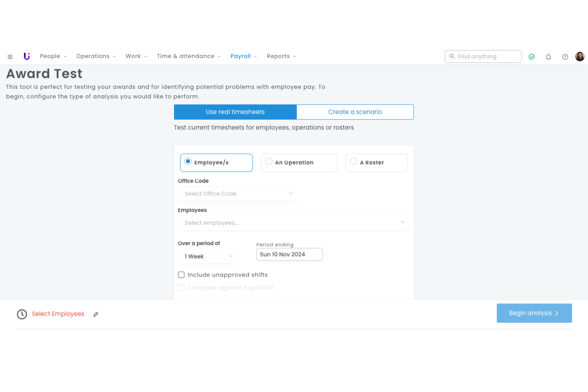Select the A Roster radio option

377,163
